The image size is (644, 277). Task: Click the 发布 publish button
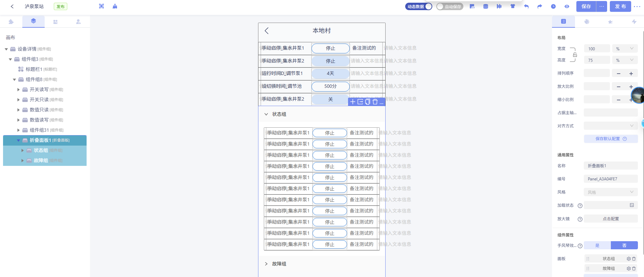pos(620,6)
